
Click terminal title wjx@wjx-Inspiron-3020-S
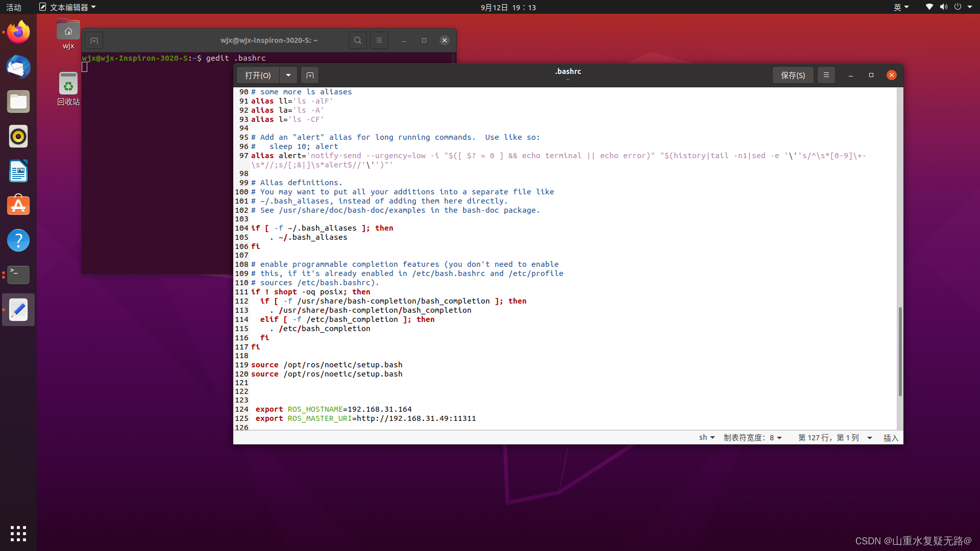(269, 40)
